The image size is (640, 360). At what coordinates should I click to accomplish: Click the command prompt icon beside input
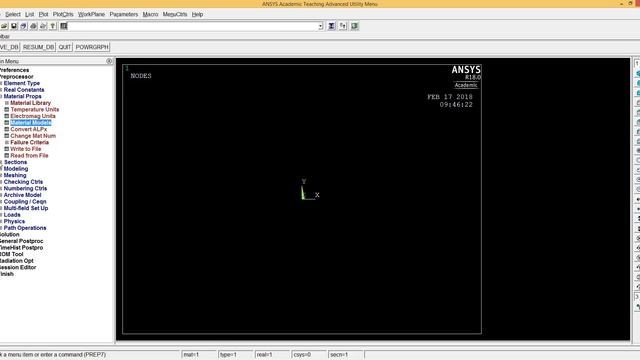click(x=64, y=26)
